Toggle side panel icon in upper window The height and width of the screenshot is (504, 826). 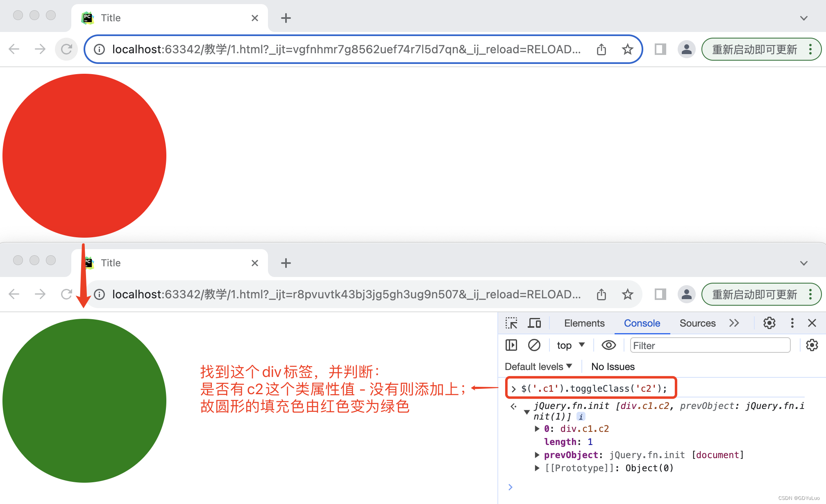click(x=660, y=50)
